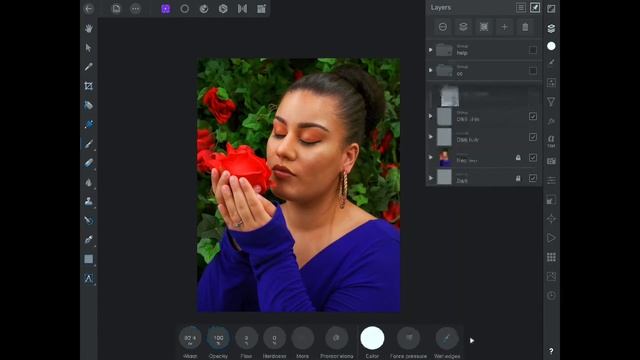Select the Selection Brush tool
Screen dimensions: 640x360
89,105
